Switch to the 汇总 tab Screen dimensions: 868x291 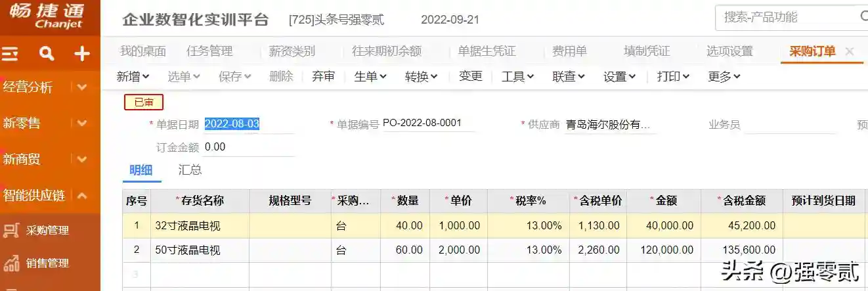pos(190,170)
